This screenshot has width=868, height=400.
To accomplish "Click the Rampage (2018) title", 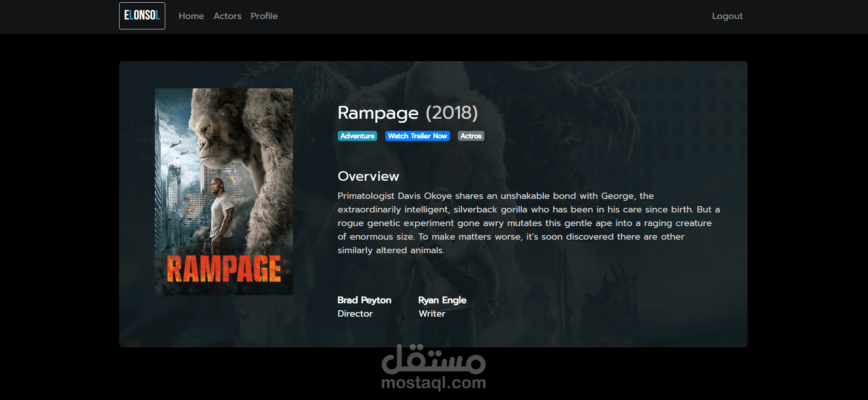I will click(408, 113).
